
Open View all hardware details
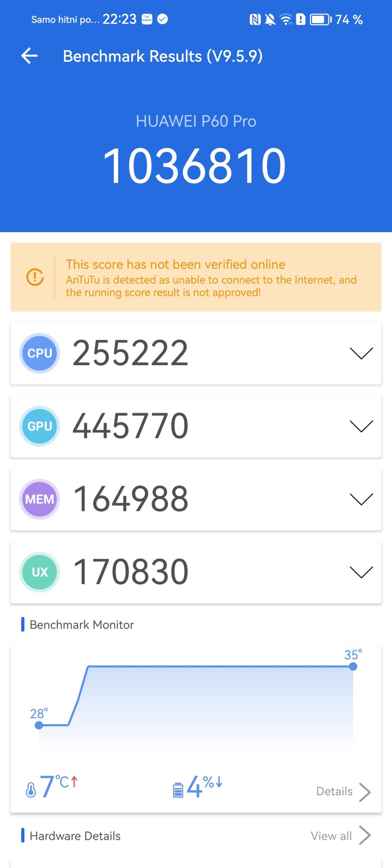click(x=341, y=835)
